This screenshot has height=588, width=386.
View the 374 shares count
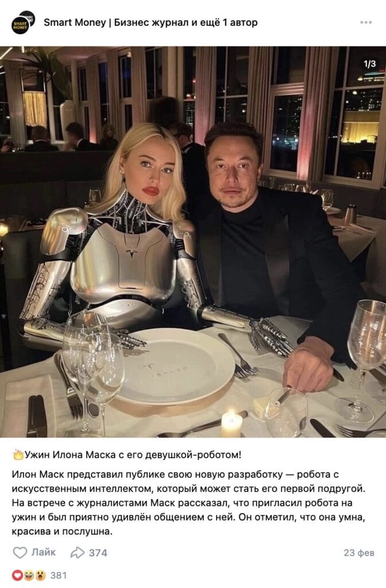pyautogui.click(x=98, y=553)
